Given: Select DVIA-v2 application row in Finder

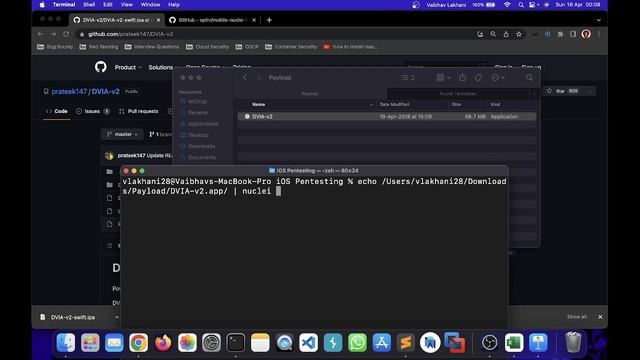Looking at the screenshot, I should (387, 117).
